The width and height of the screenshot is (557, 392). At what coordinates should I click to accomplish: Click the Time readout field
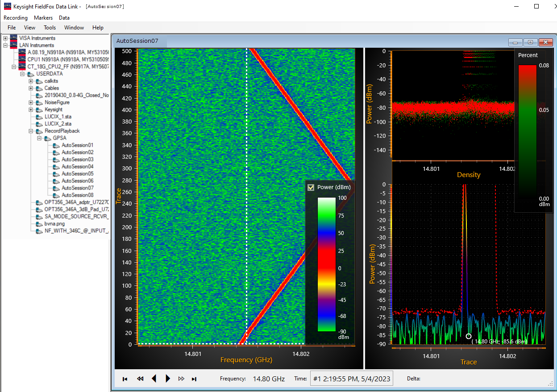[351, 379]
